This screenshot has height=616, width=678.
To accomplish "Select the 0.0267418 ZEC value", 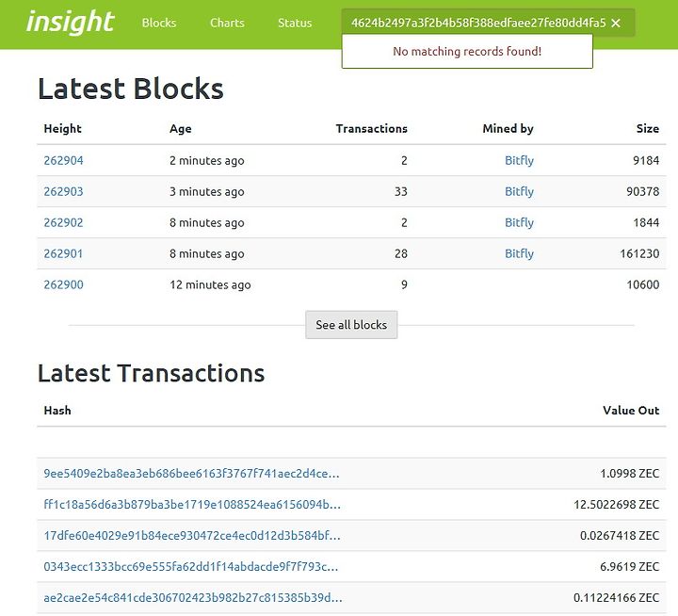I will [620, 536].
